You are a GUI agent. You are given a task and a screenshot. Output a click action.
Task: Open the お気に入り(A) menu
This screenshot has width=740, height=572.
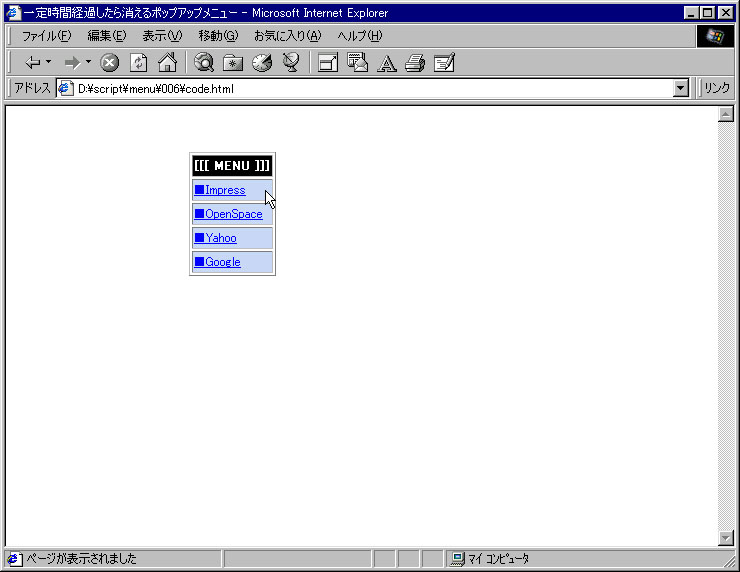coord(287,36)
